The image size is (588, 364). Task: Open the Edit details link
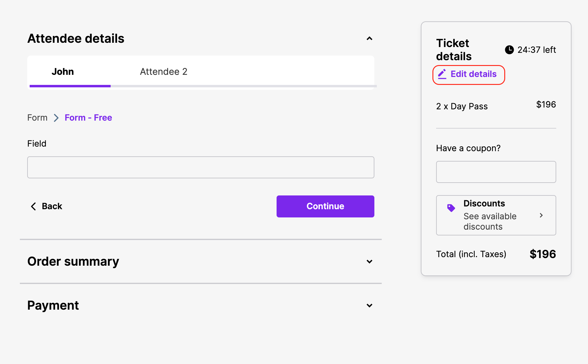(x=473, y=74)
